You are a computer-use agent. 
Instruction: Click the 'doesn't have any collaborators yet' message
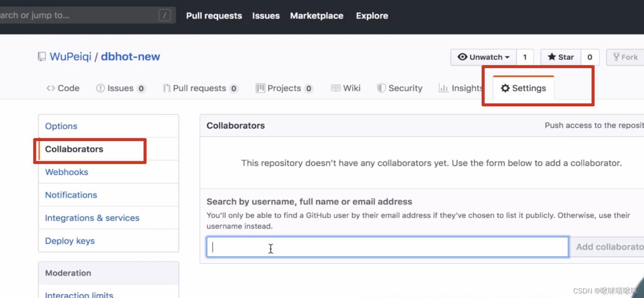431,163
